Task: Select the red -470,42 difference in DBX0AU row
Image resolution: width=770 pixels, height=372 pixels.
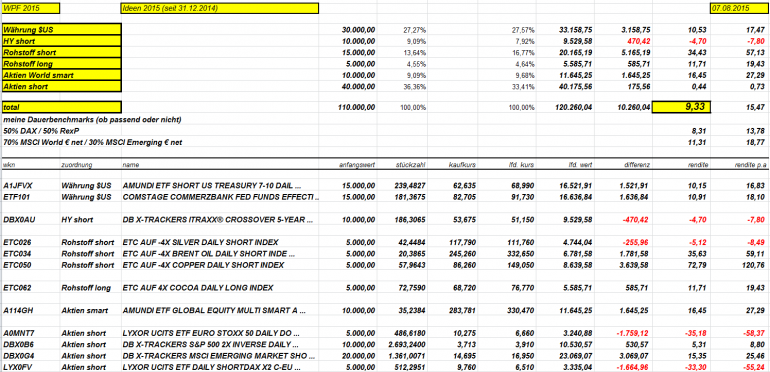Action: coord(637,219)
